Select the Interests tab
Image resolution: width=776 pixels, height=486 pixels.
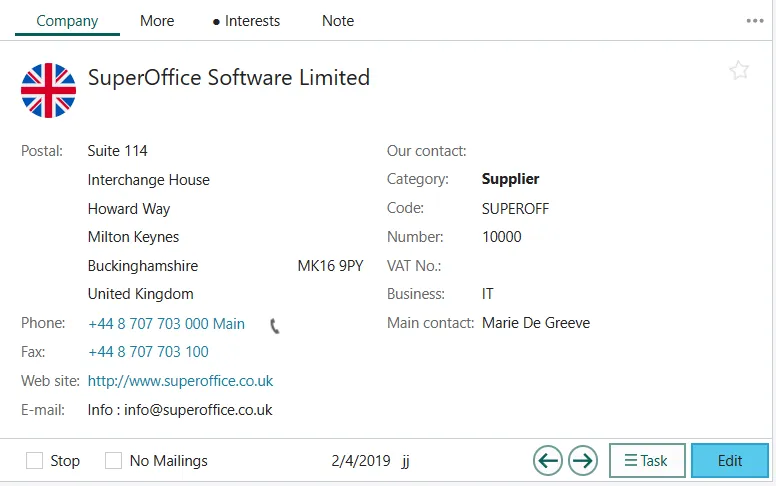click(247, 21)
